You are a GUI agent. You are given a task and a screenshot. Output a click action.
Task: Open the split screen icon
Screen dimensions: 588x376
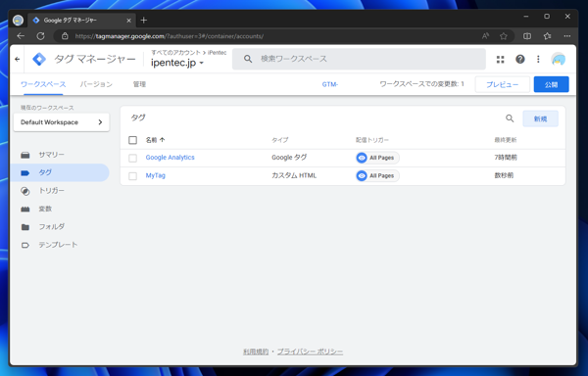527,36
